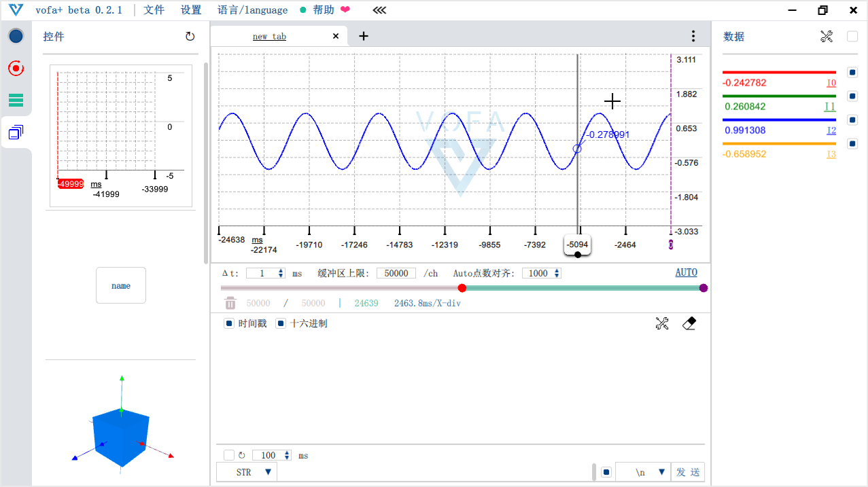Click the 3D cube widget
Screen dimensions: 868x487
121,437
